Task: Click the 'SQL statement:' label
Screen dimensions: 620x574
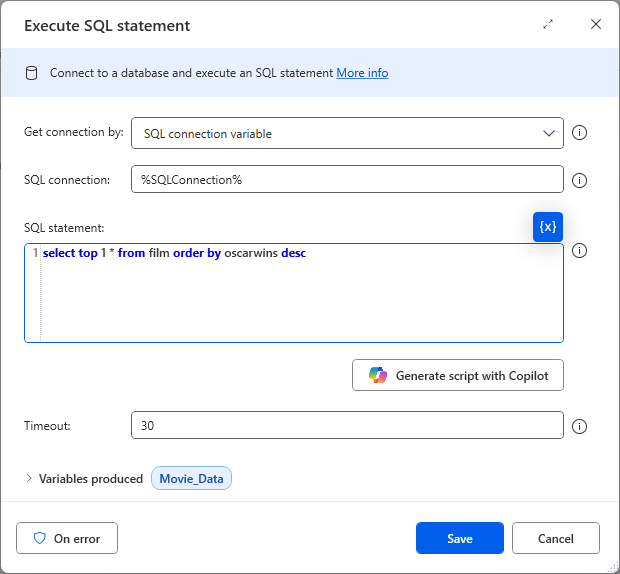Action: 64,228
